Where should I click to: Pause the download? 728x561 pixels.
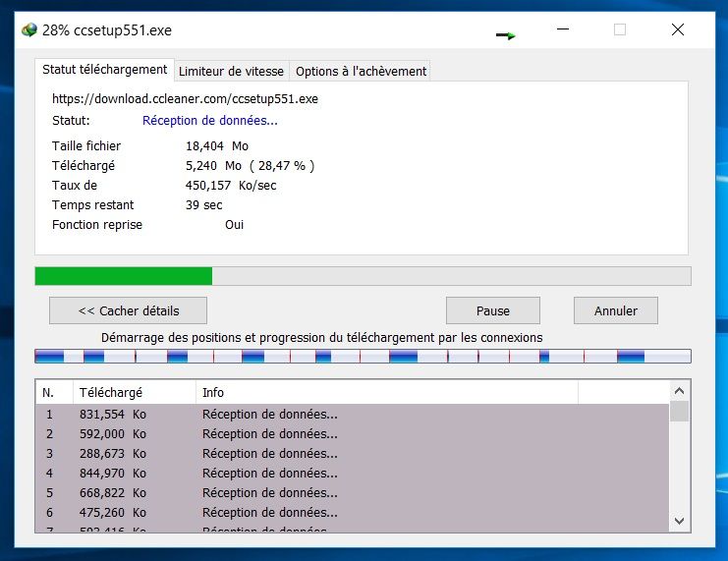pos(492,310)
